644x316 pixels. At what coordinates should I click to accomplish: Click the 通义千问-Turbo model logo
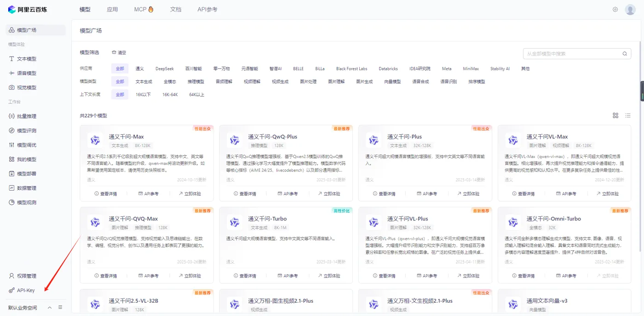click(235, 222)
